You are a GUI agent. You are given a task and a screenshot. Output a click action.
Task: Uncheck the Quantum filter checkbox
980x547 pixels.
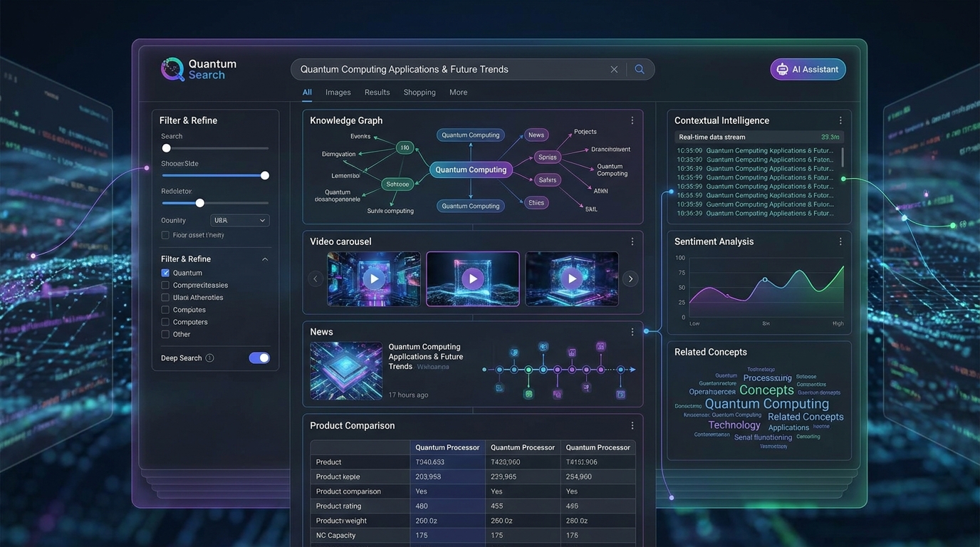point(165,273)
